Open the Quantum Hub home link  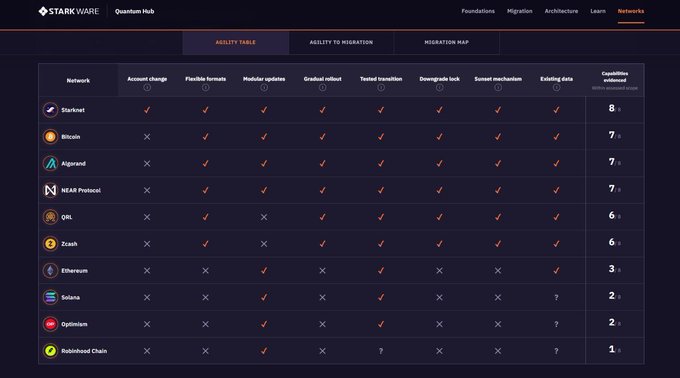(134, 11)
